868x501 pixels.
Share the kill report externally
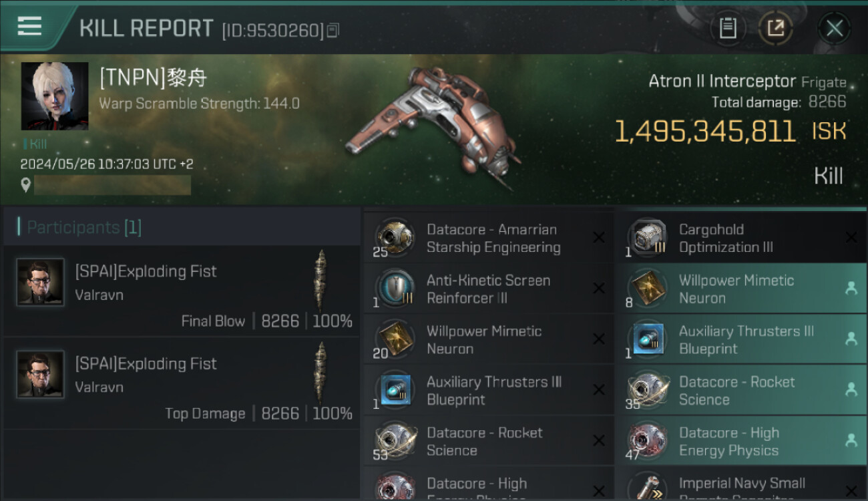pos(775,28)
